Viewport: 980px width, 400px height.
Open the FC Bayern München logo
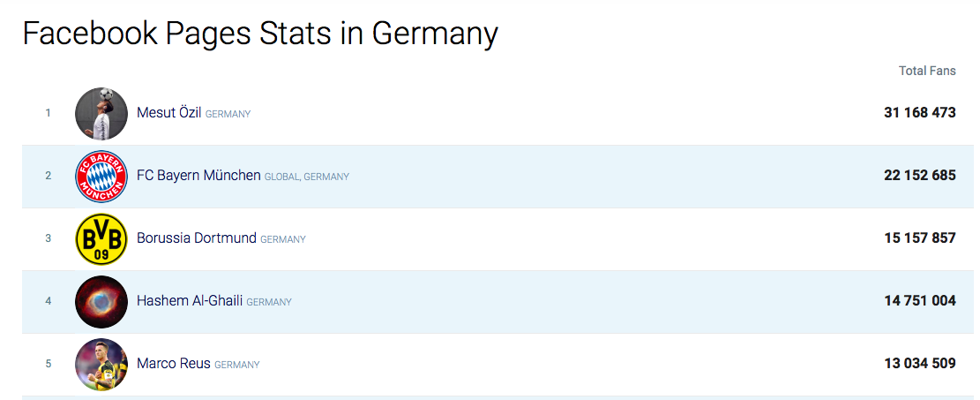tap(101, 176)
